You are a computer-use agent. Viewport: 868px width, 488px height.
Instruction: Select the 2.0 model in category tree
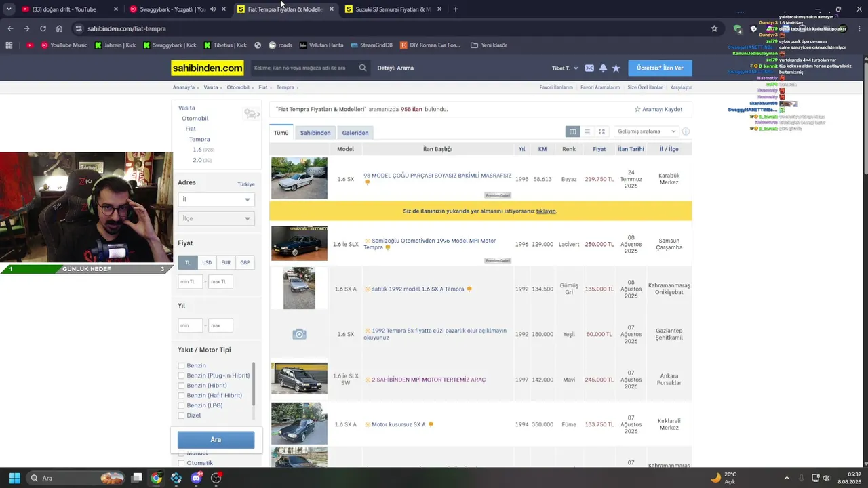[x=197, y=160]
